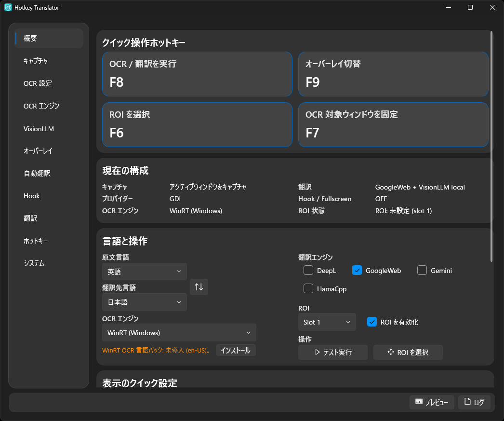This screenshot has height=421, width=504.
Task: Open ホットキー settings in sidebar
Action: (49, 241)
